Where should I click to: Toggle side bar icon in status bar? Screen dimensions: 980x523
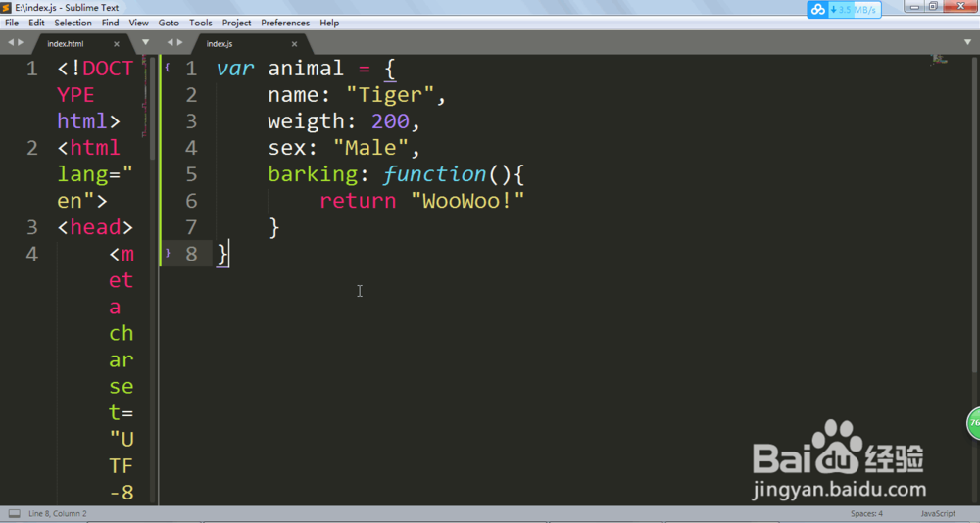pyautogui.click(x=15, y=513)
